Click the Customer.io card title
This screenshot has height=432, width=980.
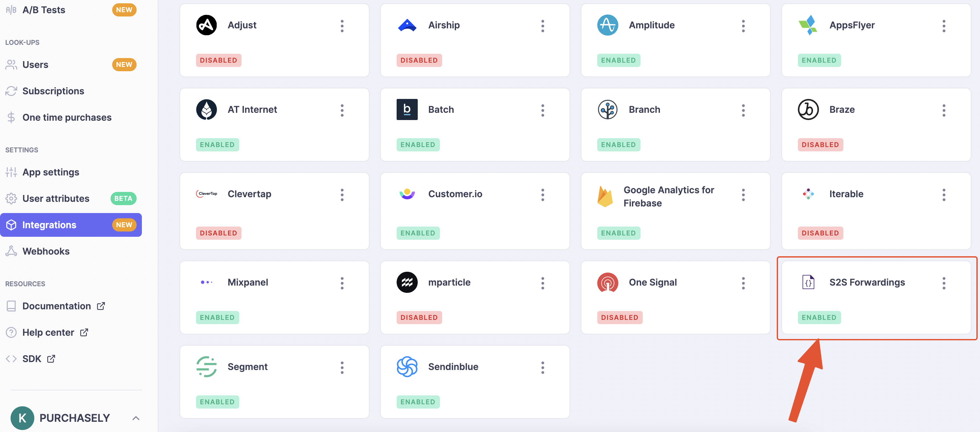tap(455, 194)
